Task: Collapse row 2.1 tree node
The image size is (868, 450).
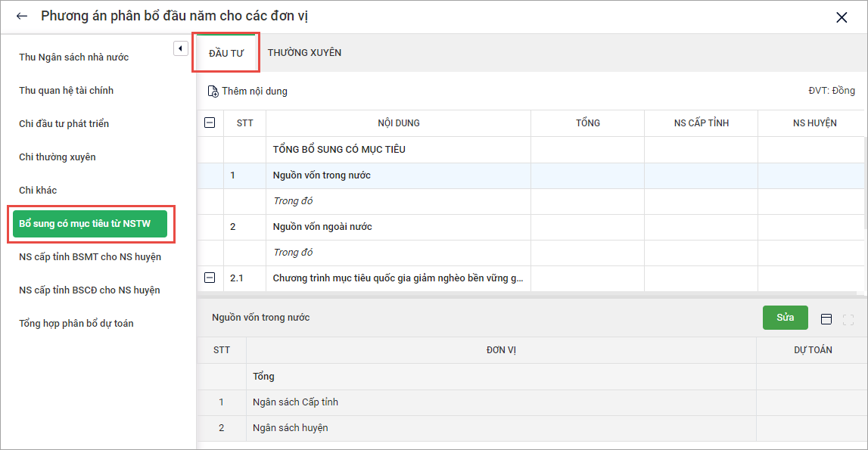Action: [x=210, y=278]
